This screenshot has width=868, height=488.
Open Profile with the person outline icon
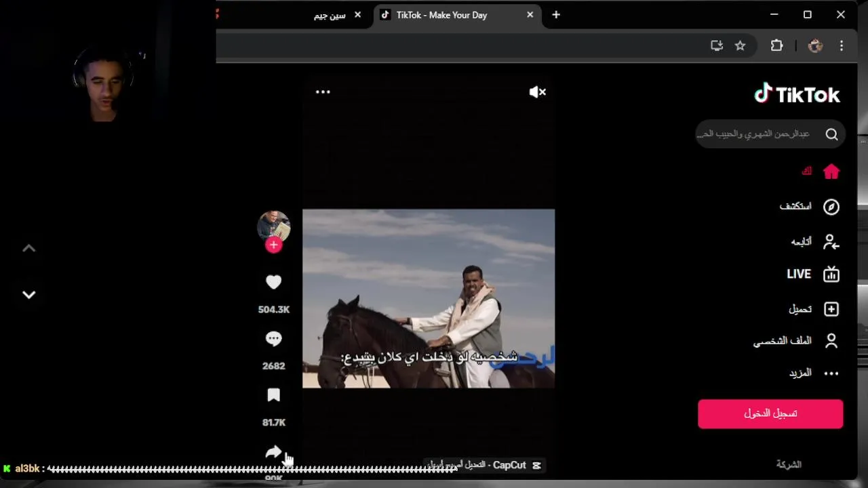[x=831, y=341]
